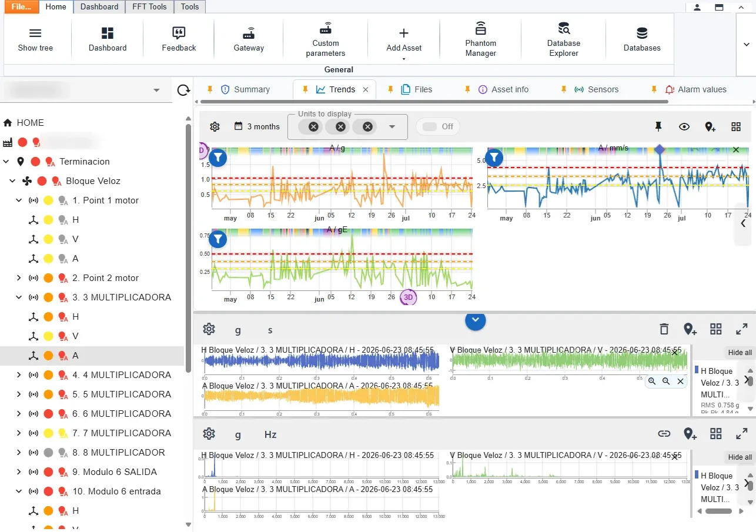Open Database Explorer
Image resolution: width=756 pixels, height=532 pixels.
(x=564, y=39)
